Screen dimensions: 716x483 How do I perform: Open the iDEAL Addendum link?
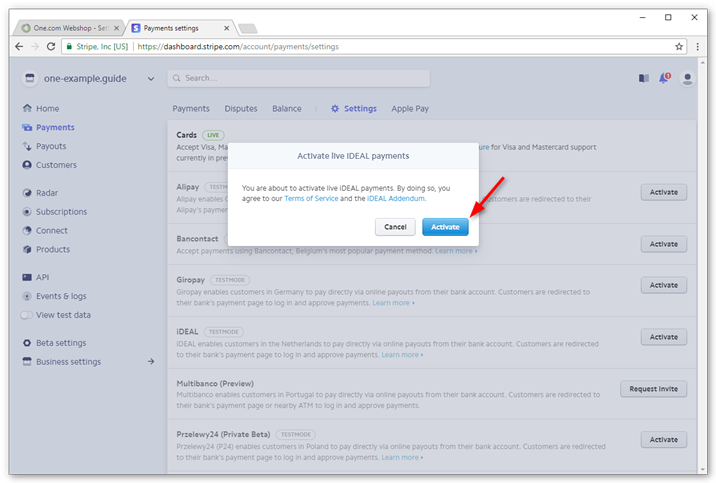tap(396, 199)
